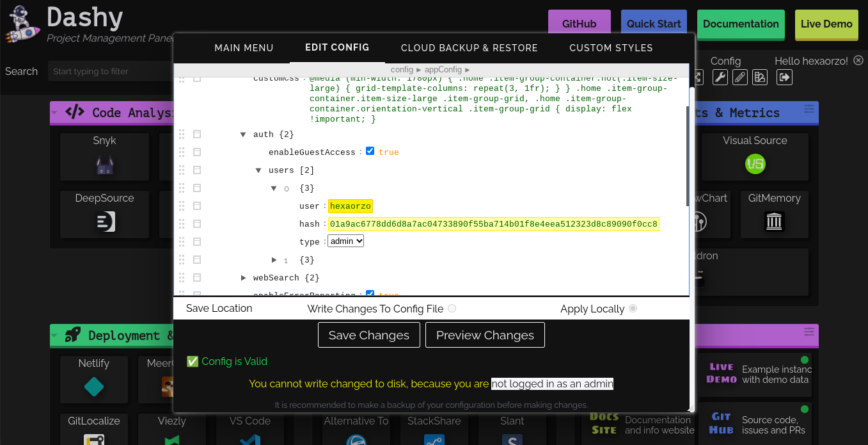Uncheck the enableGuestAccess checkbox
The image size is (868, 445).
click(x=370, y=150)
